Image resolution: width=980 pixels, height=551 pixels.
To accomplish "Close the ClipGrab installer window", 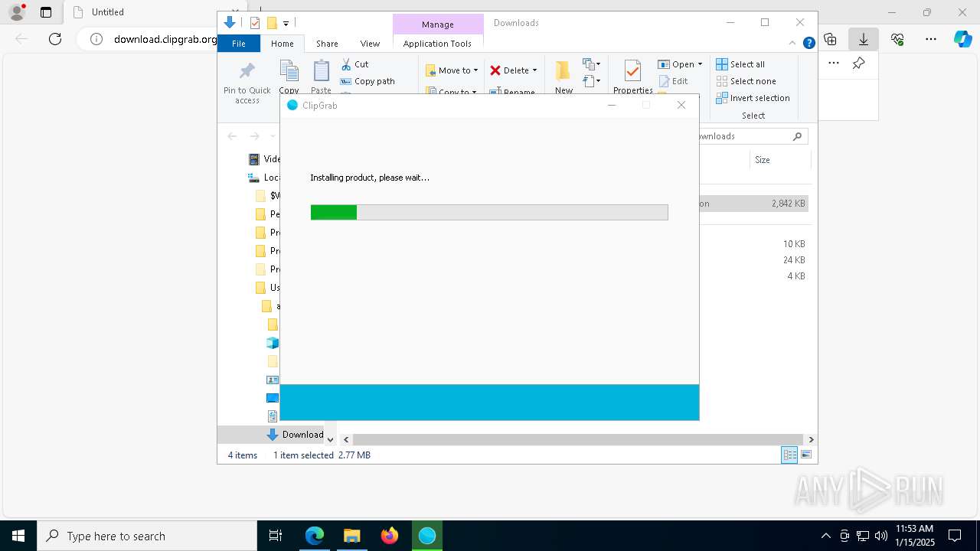I will [681, 106].
